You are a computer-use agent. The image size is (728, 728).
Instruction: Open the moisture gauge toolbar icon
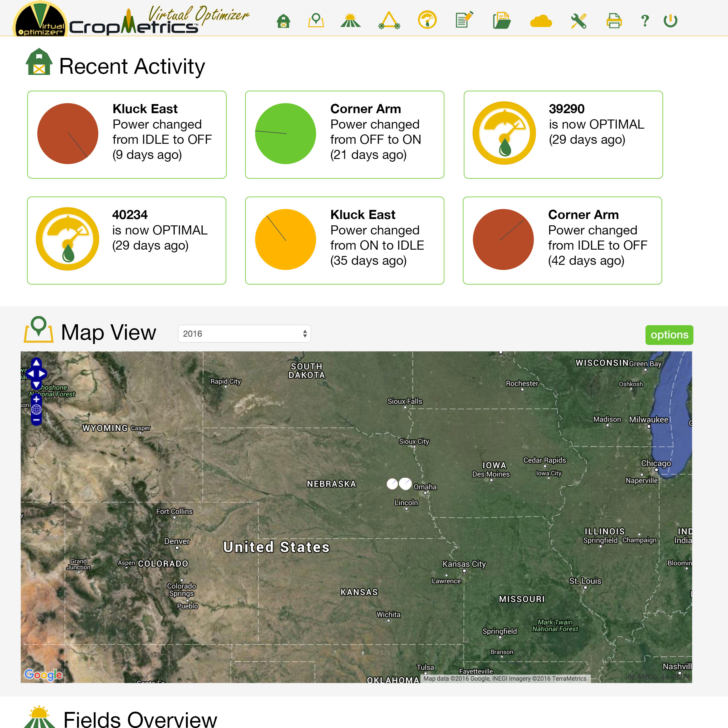tap(427, 20)
